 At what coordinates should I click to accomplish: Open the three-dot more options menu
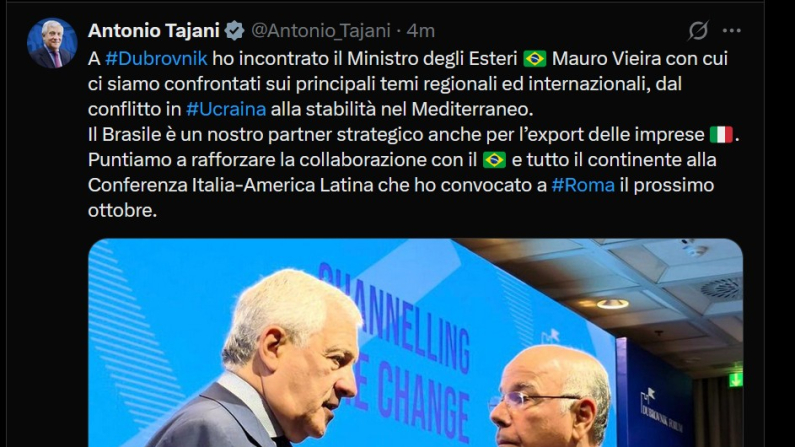point(732,31)
